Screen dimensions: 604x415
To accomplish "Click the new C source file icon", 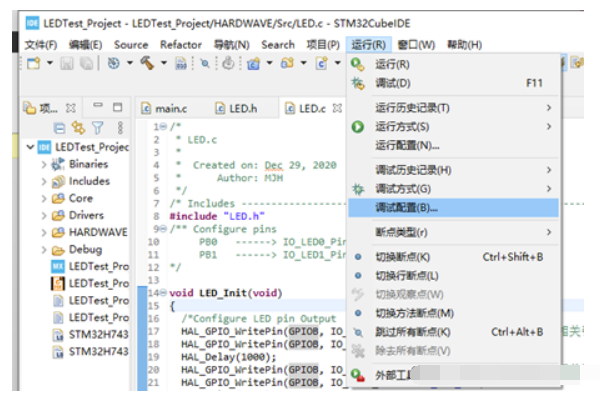I will tap(322, 63).
